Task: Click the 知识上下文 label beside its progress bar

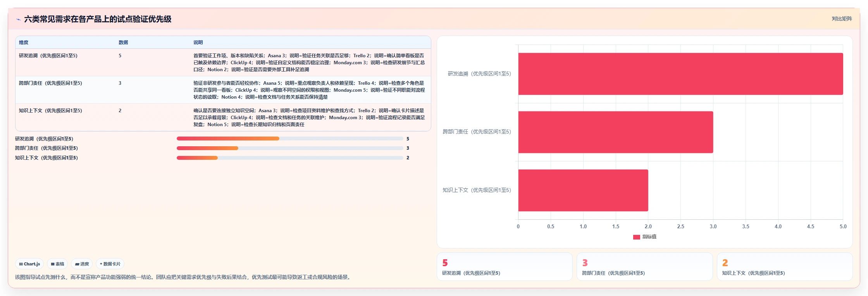Action: pos(46,158)
